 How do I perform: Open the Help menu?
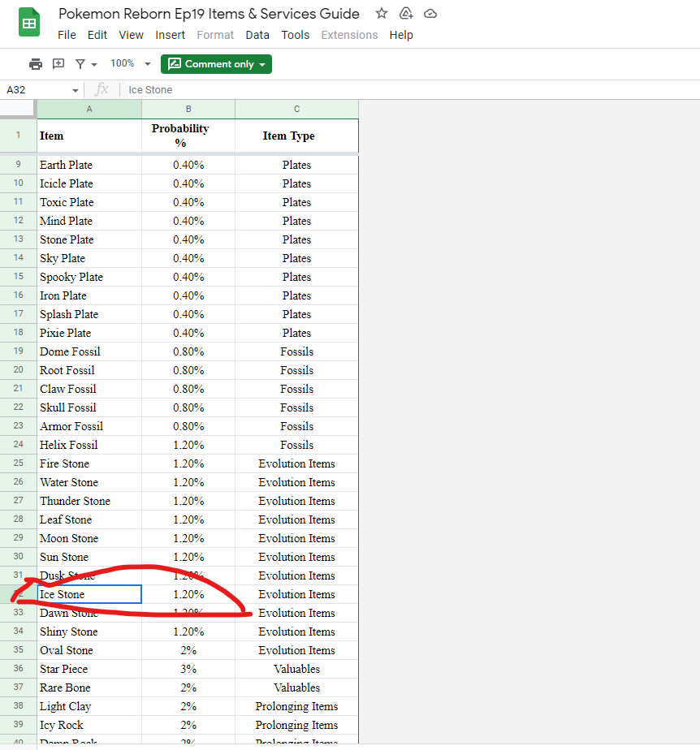click(401, 35)
